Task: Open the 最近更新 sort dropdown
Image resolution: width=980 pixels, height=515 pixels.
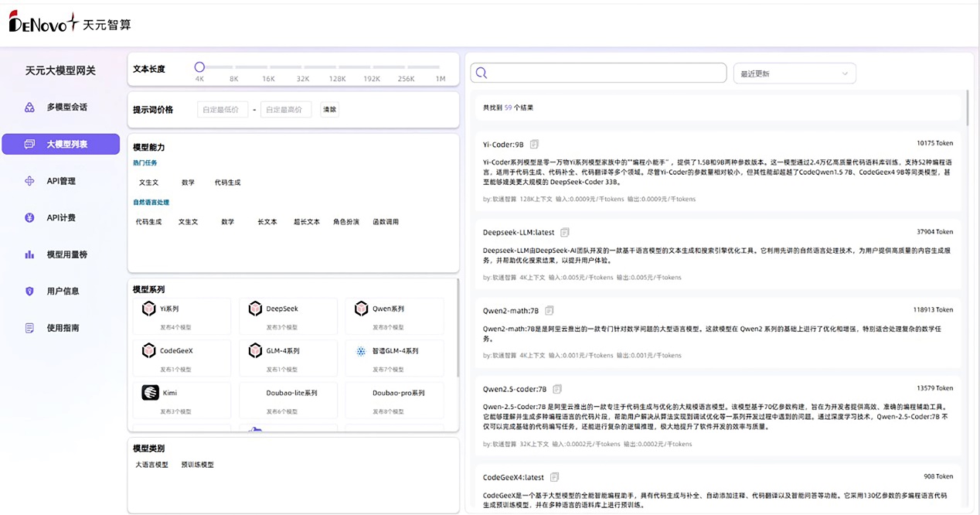Action: (x=795, y=73)
